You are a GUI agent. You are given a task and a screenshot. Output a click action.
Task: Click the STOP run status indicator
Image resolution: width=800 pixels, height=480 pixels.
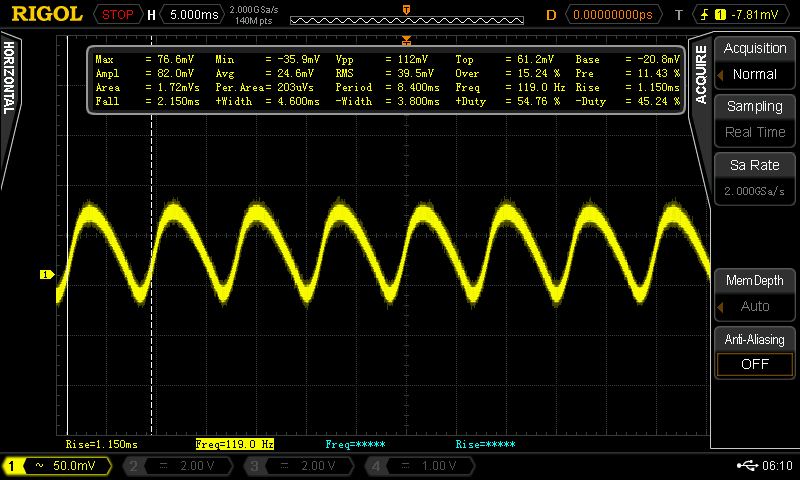click(118, 14)
